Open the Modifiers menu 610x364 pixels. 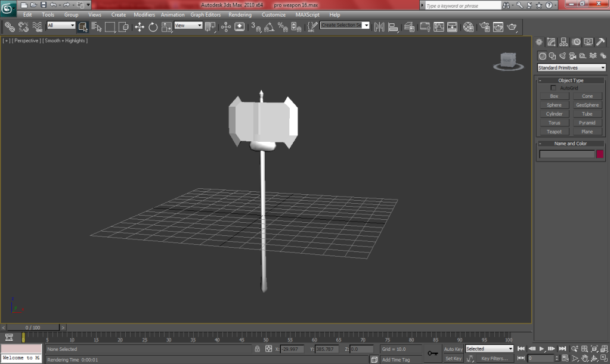[x=144, y=14]
